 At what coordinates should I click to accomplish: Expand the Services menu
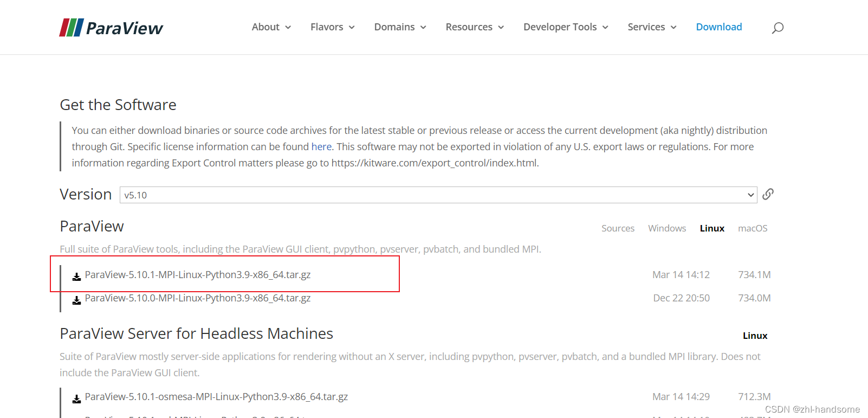pos(652,27)
